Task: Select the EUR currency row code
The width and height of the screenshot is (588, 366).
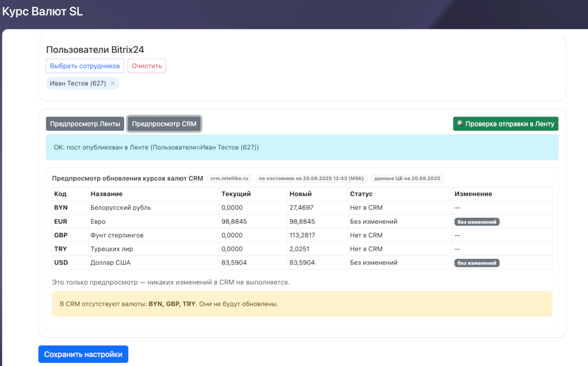Action: click(61, 222)
